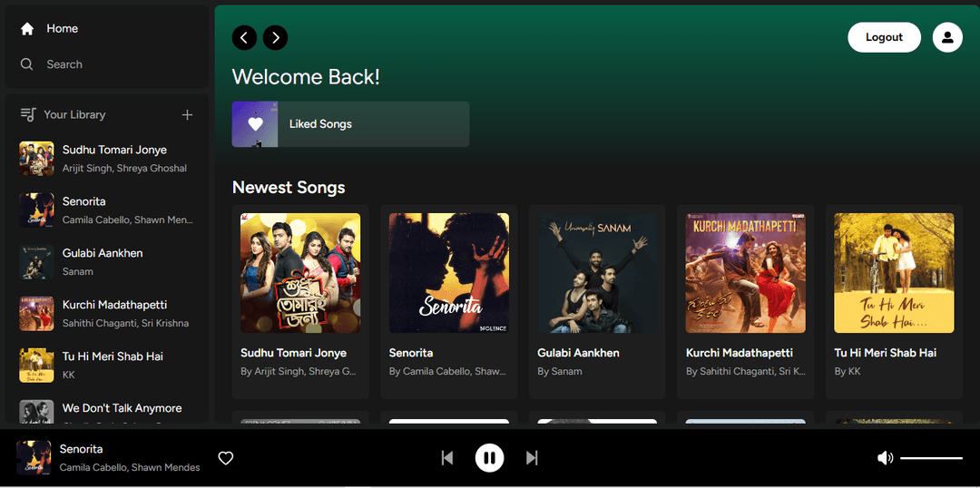Click the Liked Songs heart thumbnail
This screenshot has width=980, height=488.
point(255,124)
